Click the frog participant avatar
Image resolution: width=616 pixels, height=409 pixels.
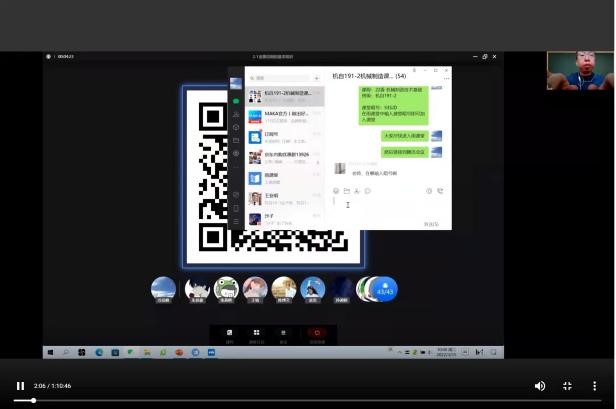(x=226, y=290)
